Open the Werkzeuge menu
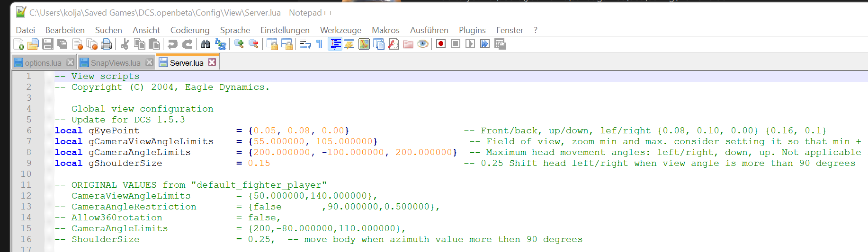The width and height of the screenshot is (868, 252). tap(340, 30)
